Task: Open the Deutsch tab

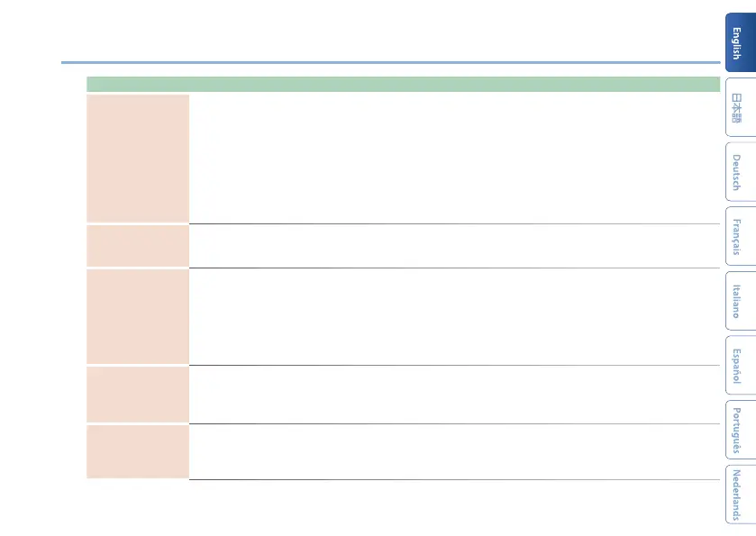Action: 738,172
